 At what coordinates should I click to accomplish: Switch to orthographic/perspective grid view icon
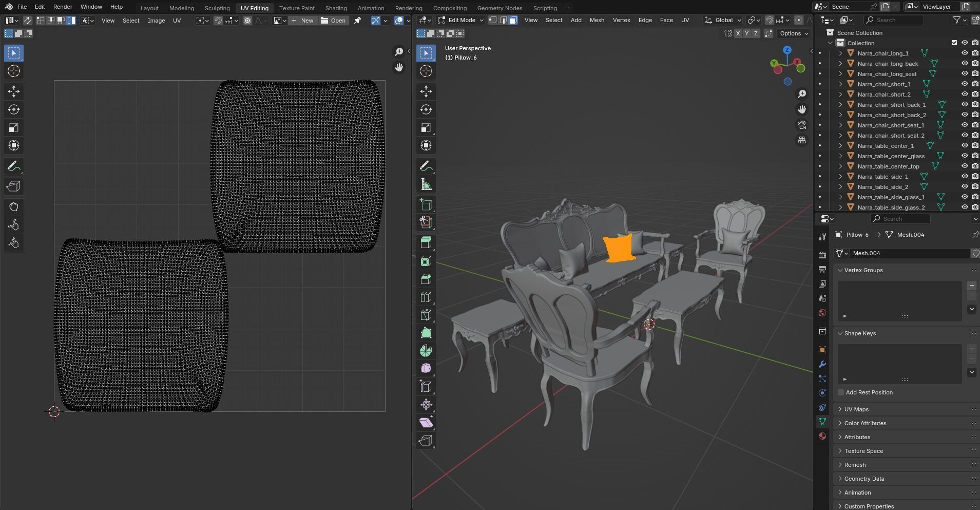tap(802, 140)
